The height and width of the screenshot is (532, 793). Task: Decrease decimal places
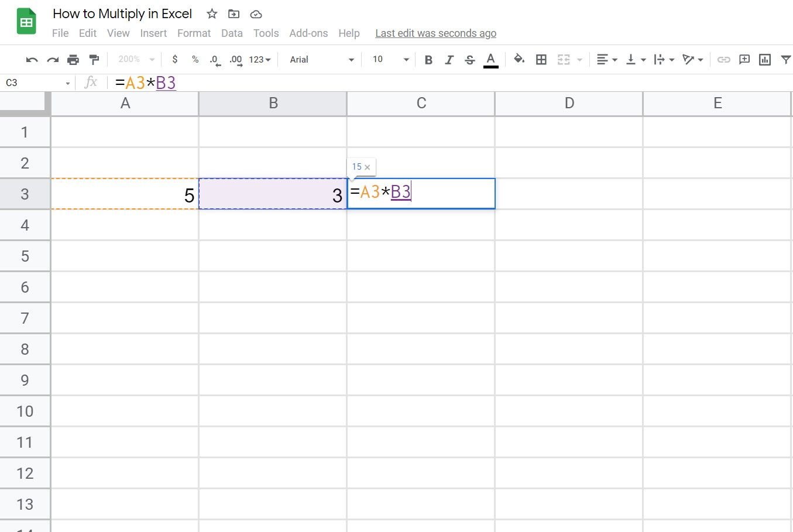[x=214, y=59]
